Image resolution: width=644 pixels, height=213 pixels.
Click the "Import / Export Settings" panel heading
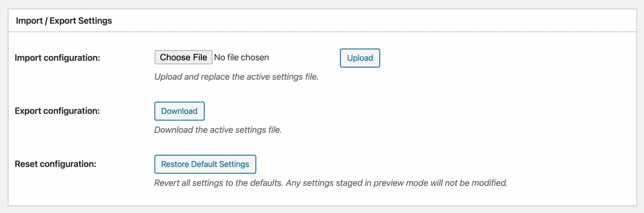point(64,21)
